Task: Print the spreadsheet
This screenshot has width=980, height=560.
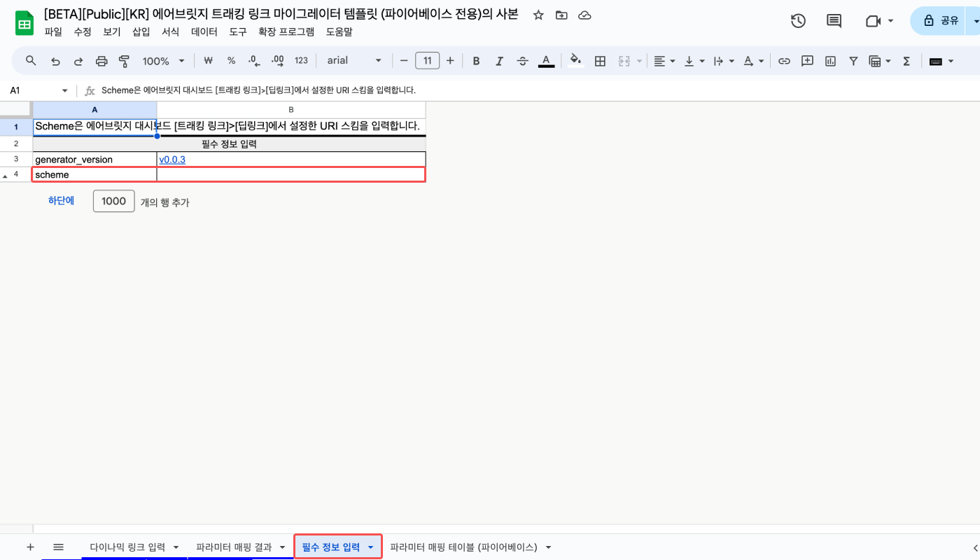Action: [x=101, y=61]
